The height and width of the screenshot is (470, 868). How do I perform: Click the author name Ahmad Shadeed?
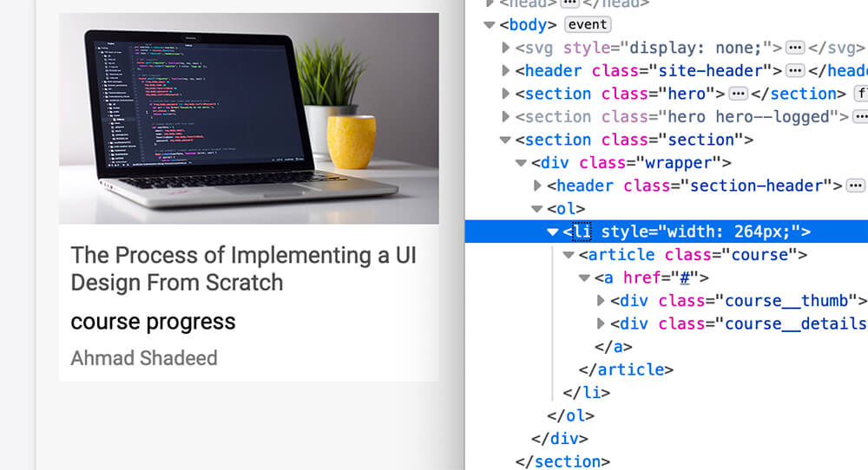144,358
